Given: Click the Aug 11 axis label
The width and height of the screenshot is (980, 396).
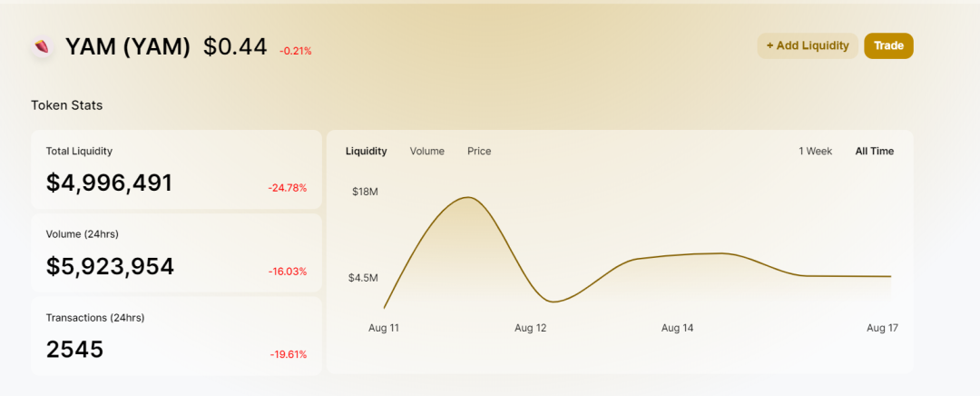Looking at the screenshot, I should click(x=383, y=328).
